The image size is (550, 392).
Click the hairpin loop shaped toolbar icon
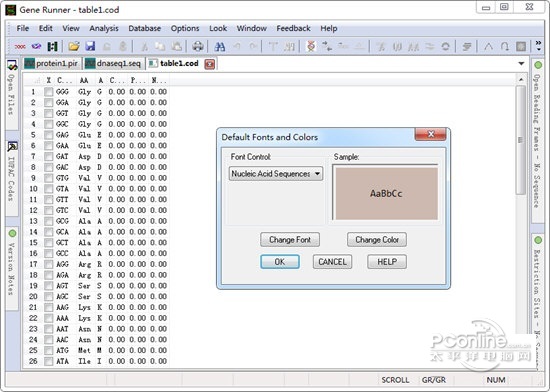[504, 46]
